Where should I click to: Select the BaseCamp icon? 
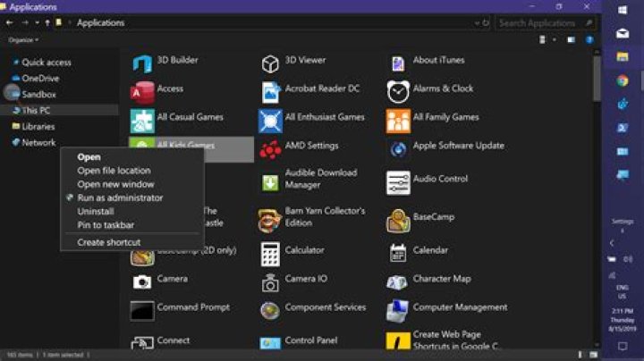pos(397,221)
